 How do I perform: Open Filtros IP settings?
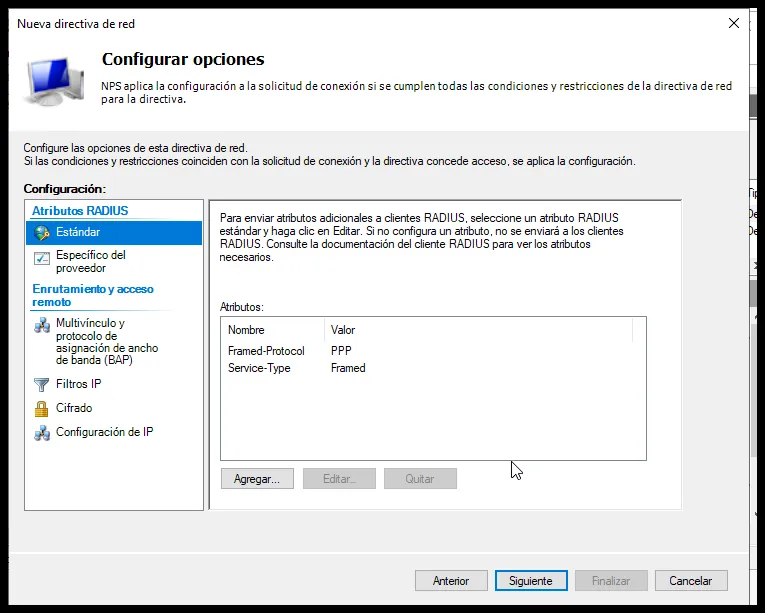[79, 384]
